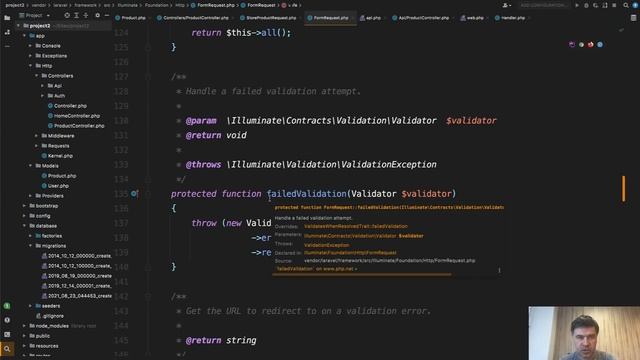The image size is (640, 360).
Task: Open the Handler.php tab
Action: 510,18
